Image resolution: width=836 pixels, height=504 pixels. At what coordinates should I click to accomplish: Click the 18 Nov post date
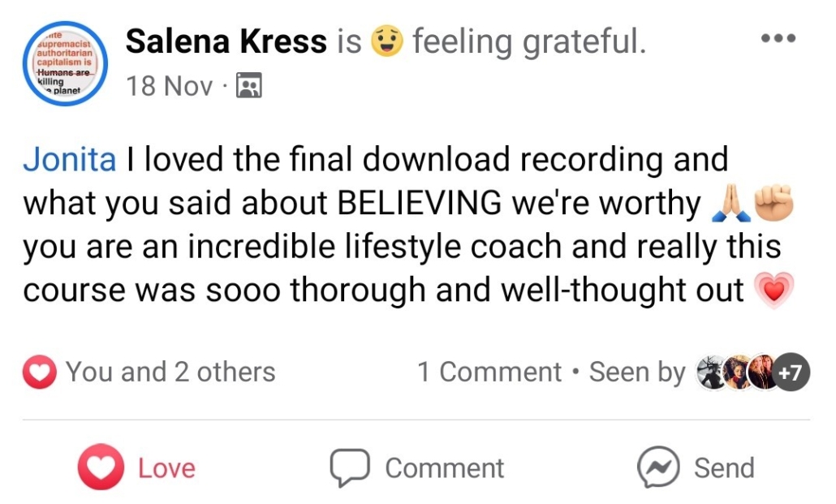pos(170,86)
